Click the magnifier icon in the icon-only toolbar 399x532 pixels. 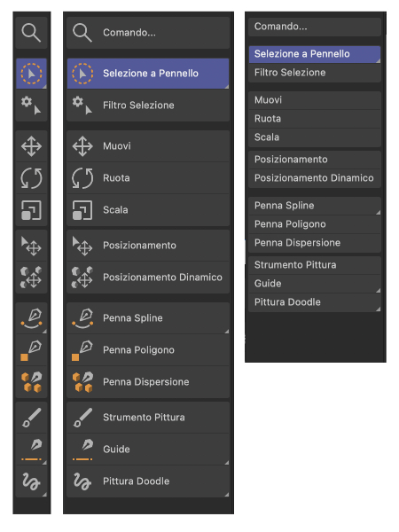[x=31, y=33]
